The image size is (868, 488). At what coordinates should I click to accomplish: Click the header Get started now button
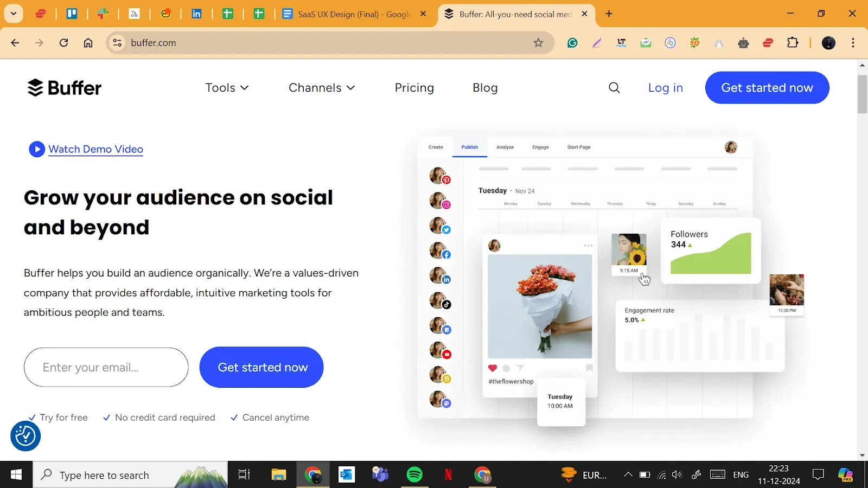point(767,88)
